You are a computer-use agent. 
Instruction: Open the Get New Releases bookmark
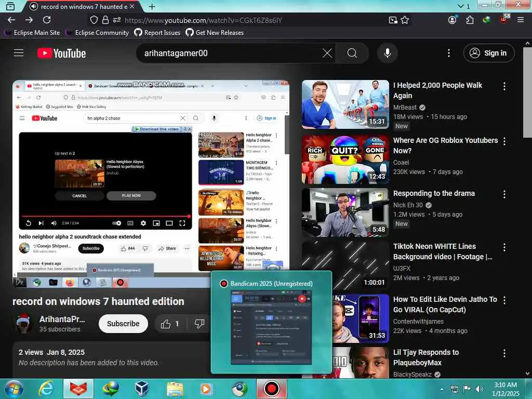(215, 33)
